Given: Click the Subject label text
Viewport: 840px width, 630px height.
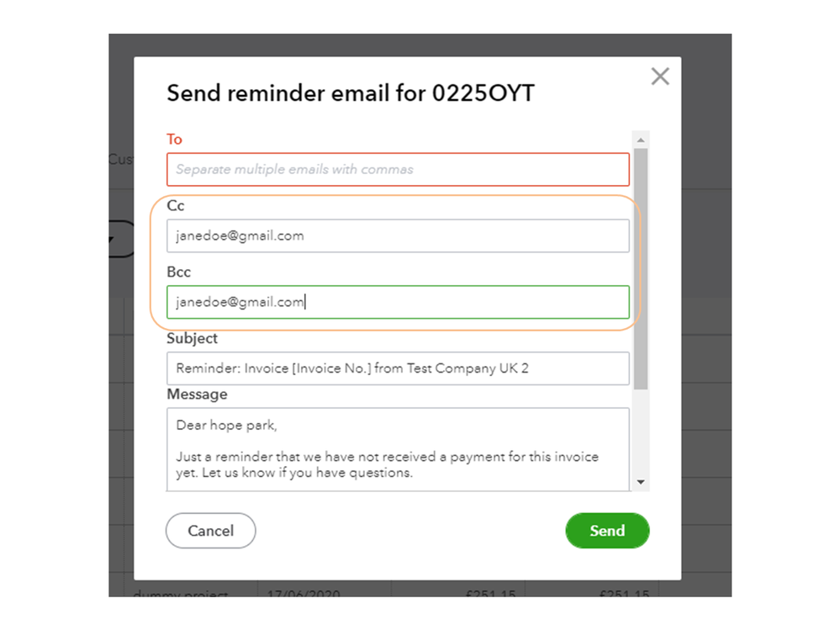Looking at the screenshot, I should pyautogui.click(x=192, y=339).
